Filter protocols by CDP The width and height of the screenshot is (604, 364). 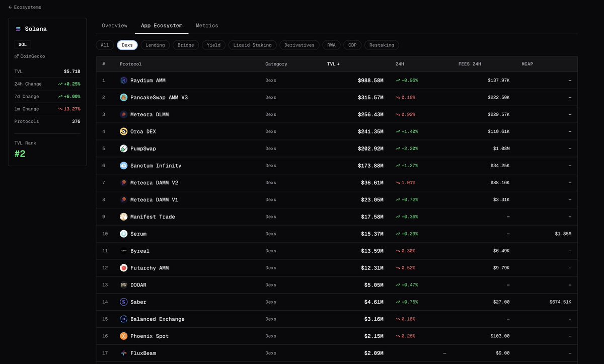[x=352, y=45]
